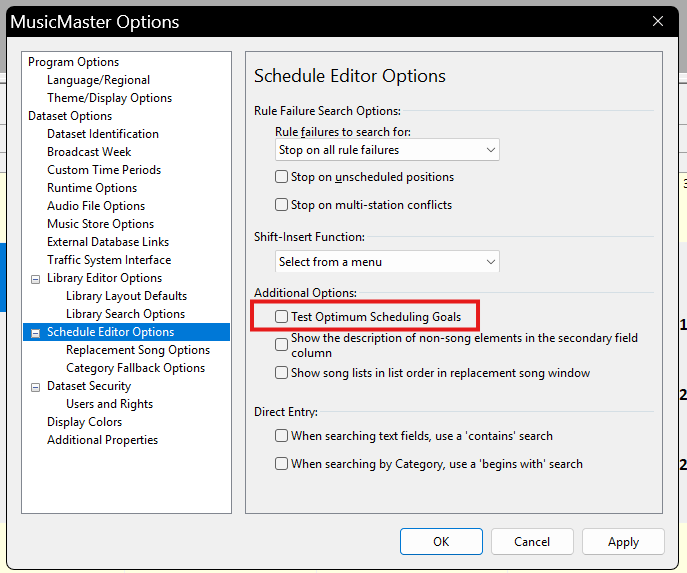Check Stop on unscheduled positions
The width and height of the screenshot is (687, 573).
[281, 177]
